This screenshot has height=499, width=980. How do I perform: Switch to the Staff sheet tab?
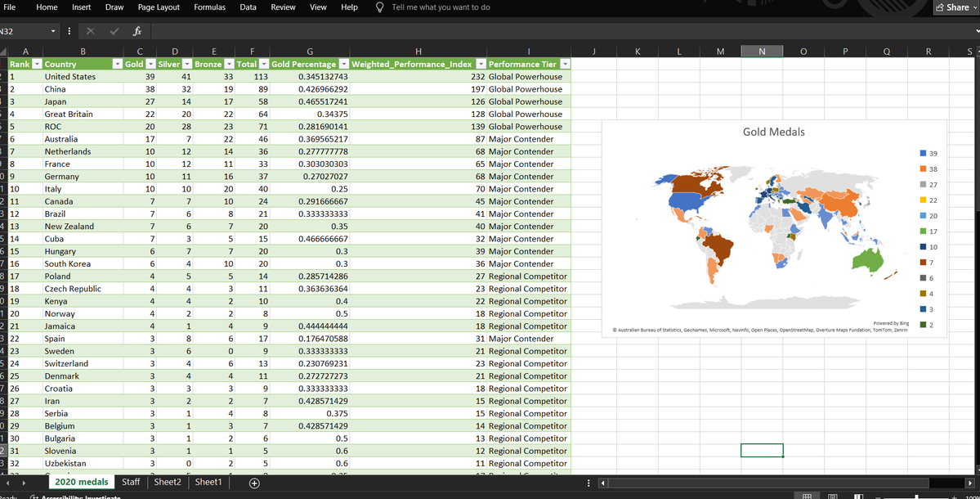[131, 482]
